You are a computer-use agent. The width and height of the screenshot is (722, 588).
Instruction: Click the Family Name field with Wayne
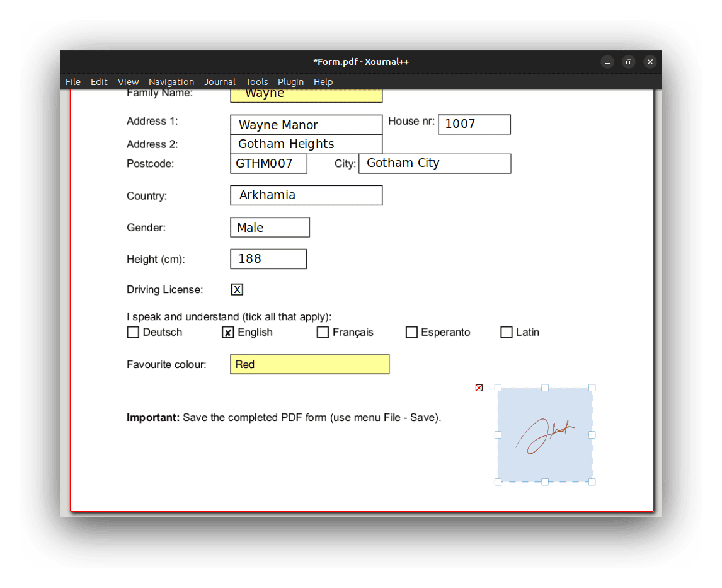(x=306, y=96)
